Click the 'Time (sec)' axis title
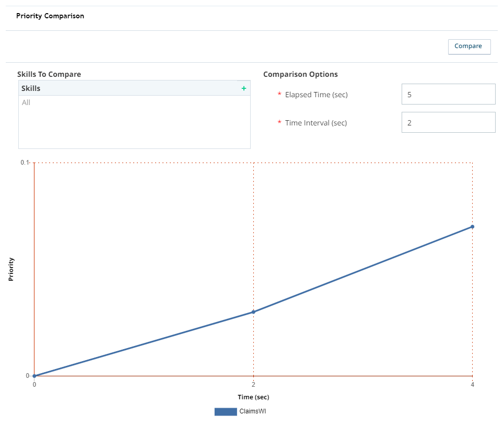This screenshot has width=504, height=427. pos(253,397)
